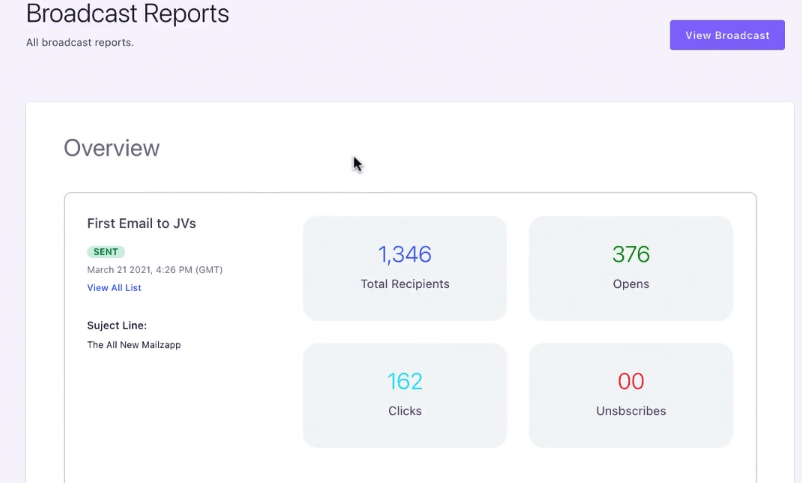Click the Overview heading
802x483 pixels.
pyautogui.click(x=112, y=148)
